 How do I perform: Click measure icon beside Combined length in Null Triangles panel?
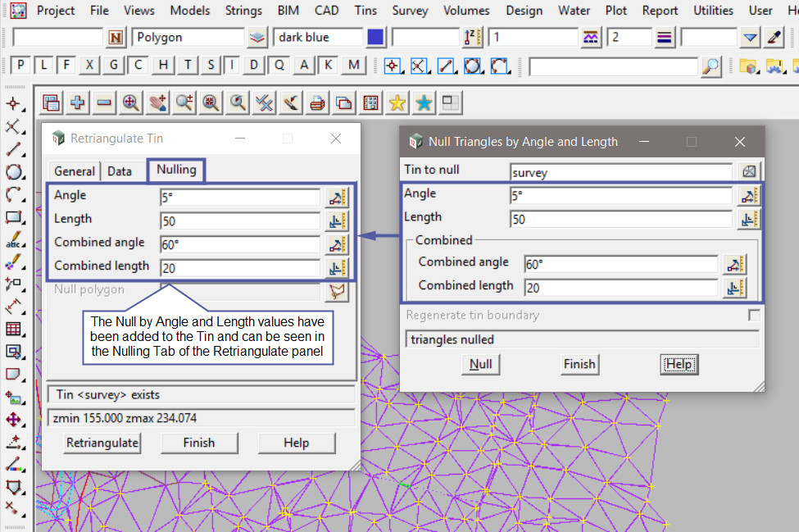click(735, 288)
